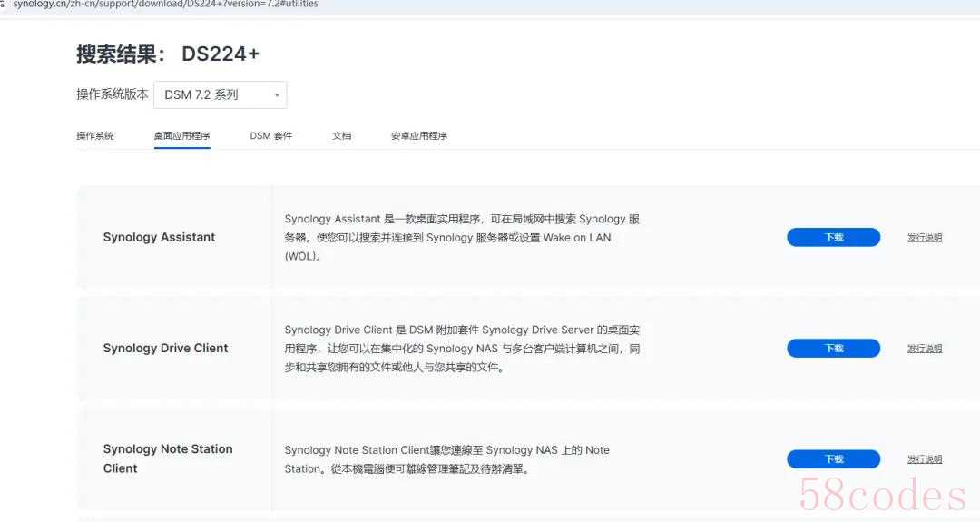Screen dimensions: 980x522
Task: Click the Synology Drive Client title
Action: coord(165,349)
